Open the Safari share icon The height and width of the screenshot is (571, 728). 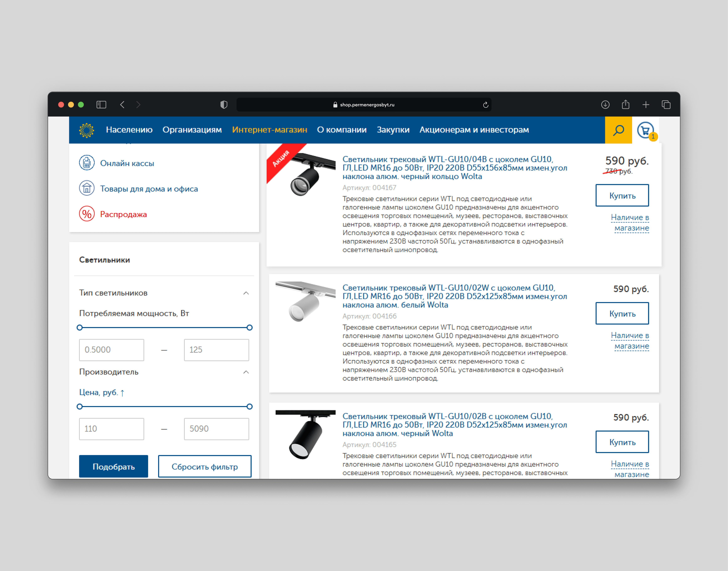[625, 105]
